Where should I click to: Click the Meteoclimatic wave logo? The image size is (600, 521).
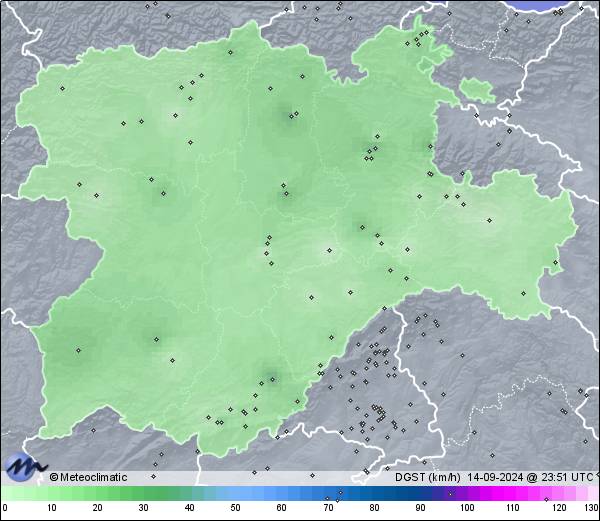click(x=25, y=467)
